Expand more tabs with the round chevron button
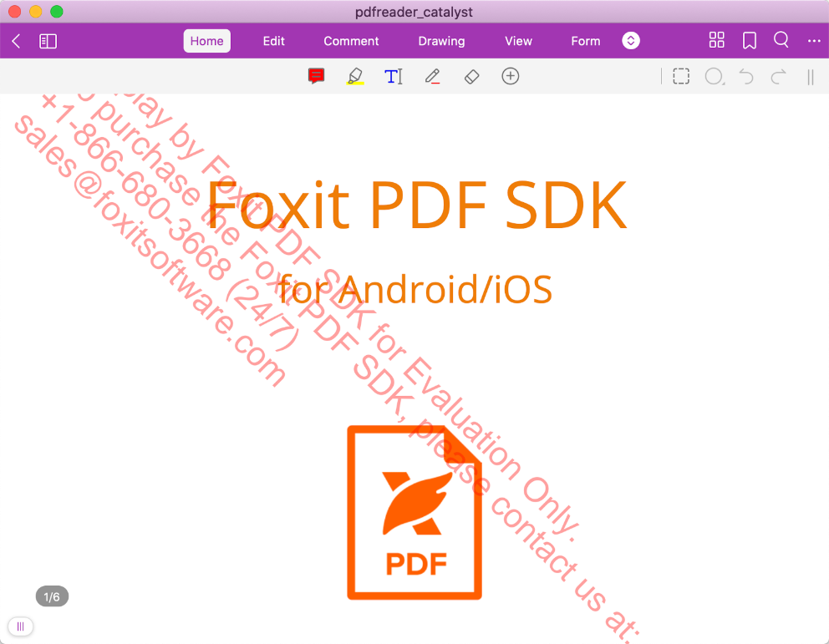Image resolution: width=829 pixels, height=644 pixels. [631, 41]
